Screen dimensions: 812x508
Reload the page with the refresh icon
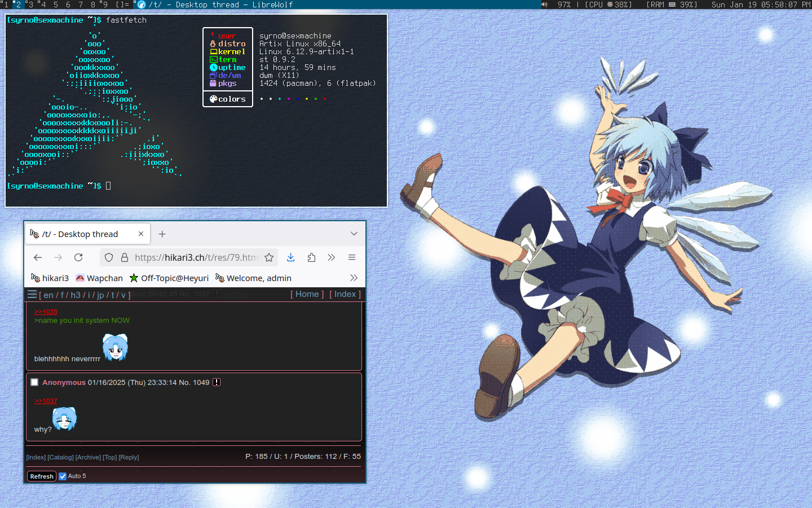(x=78, y=257)
